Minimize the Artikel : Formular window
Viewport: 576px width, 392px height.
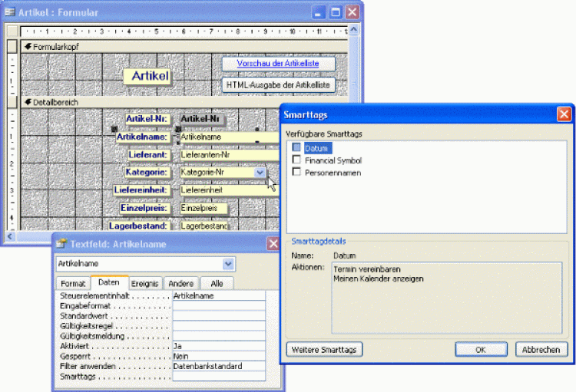[x=318, y=12]
